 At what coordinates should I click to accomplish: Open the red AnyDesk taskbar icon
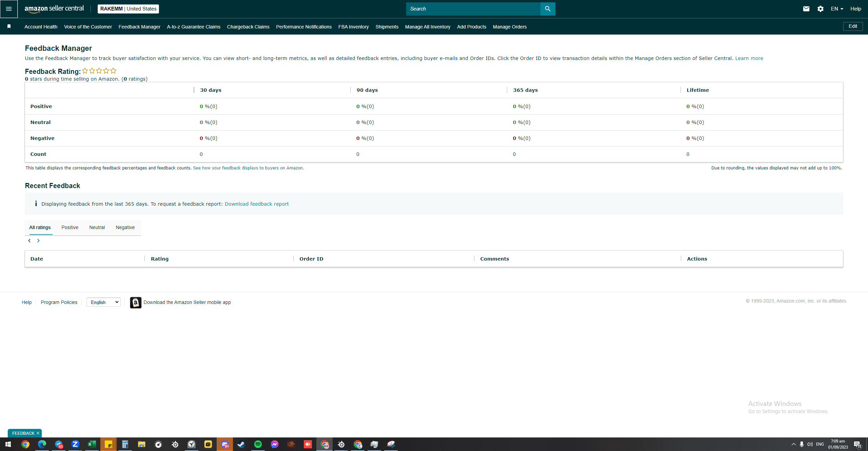308,444
